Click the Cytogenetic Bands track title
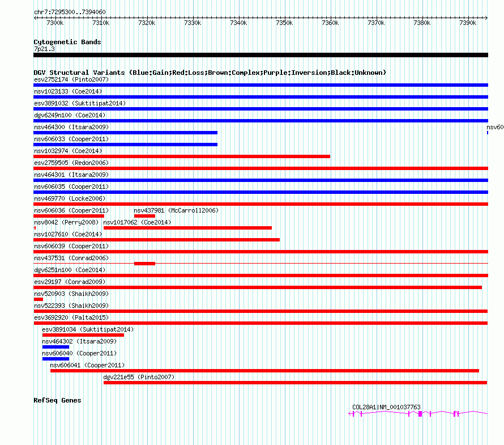This screenshot has height=445, width=504. pyautogui.click(x=67, y=42)
